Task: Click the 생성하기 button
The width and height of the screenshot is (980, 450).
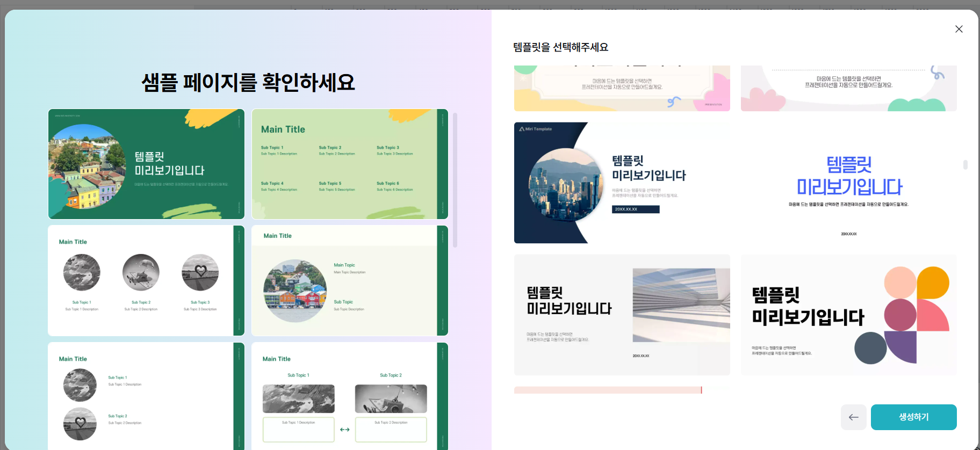Action: point(913,417)
